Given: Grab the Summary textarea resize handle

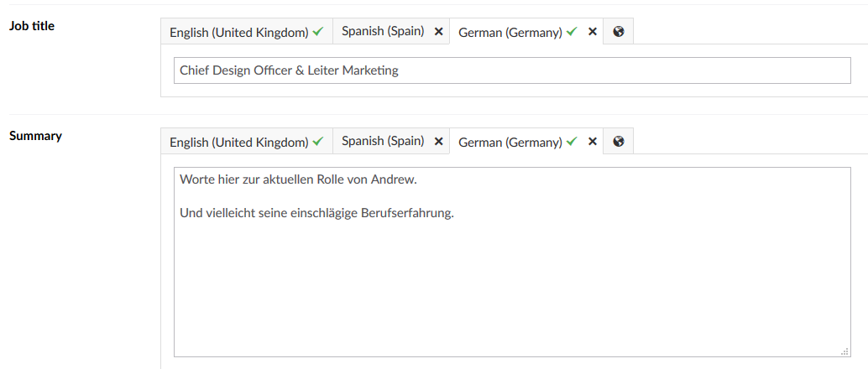Looking at the screenshot, I should click(x=844, y=351).
